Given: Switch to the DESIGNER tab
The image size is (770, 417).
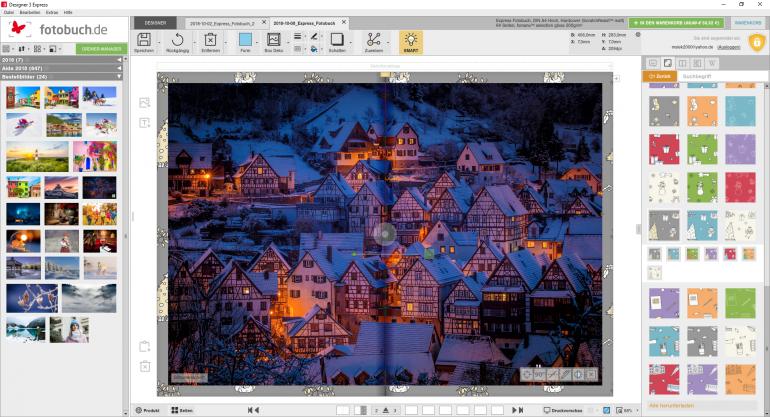Looking at the screenshot, I should pyautogui.click(x=155, y=23).
